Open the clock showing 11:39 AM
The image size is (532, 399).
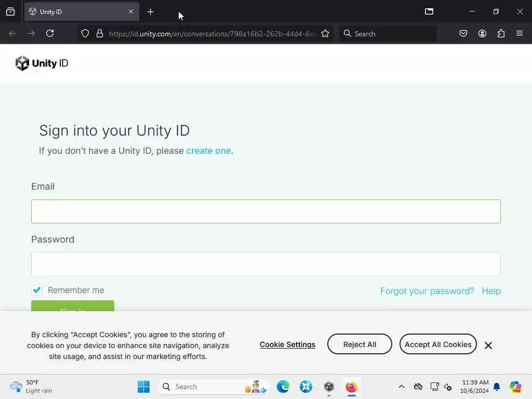tap(474, 387)
